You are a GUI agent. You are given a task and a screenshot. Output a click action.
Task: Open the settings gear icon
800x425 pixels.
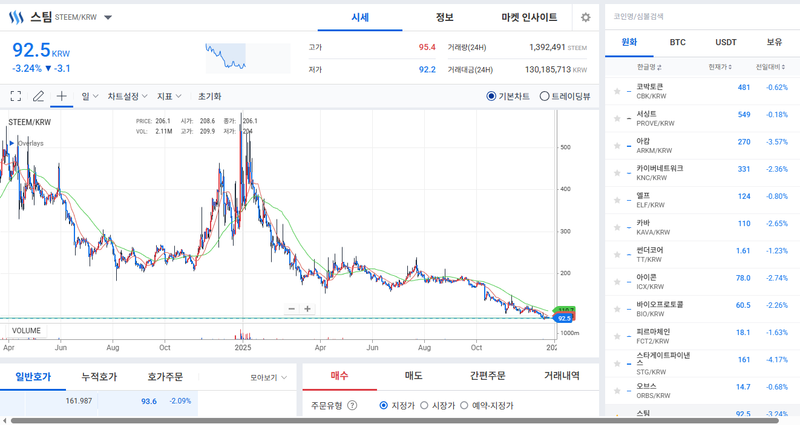585,17
